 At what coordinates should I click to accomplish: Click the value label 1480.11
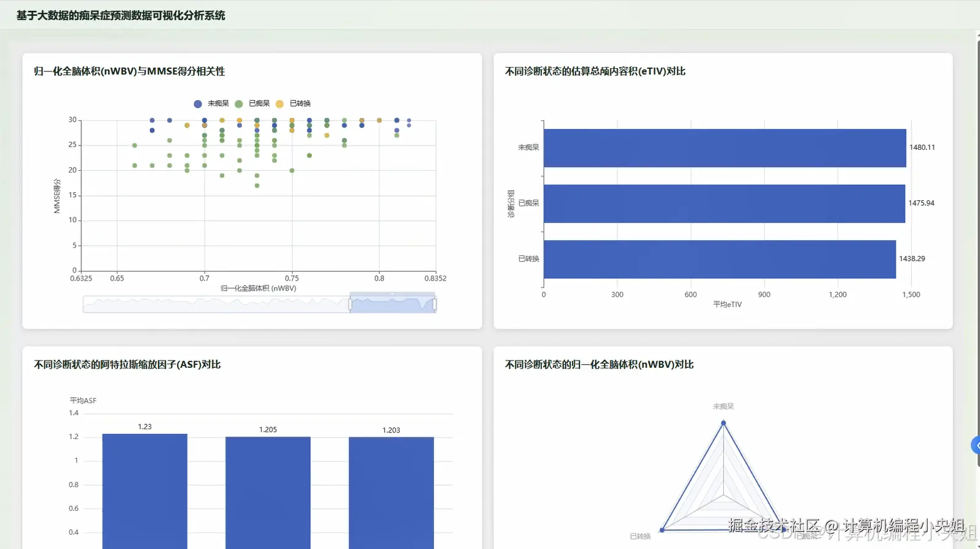[922, 147]
